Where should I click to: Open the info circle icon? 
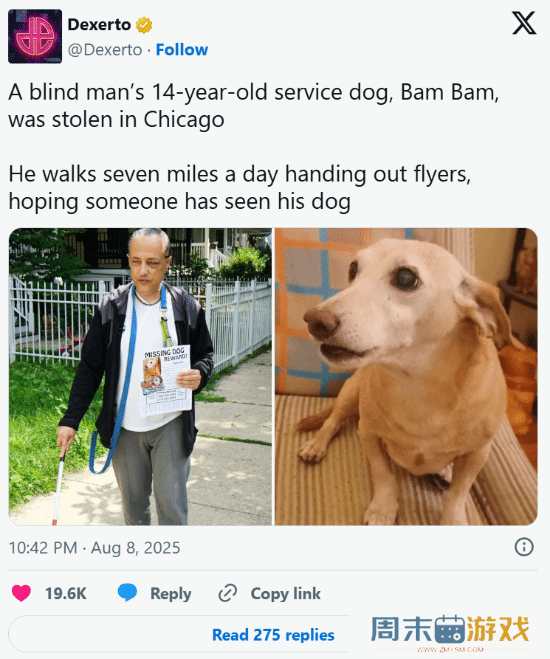[524, 547]
